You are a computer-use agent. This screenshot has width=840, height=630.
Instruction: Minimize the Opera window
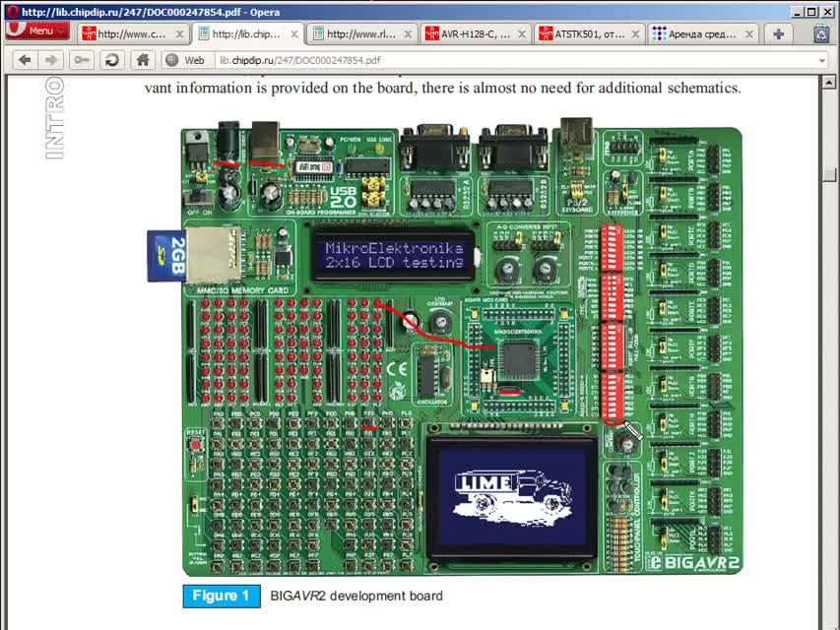(x=798, y=12)
